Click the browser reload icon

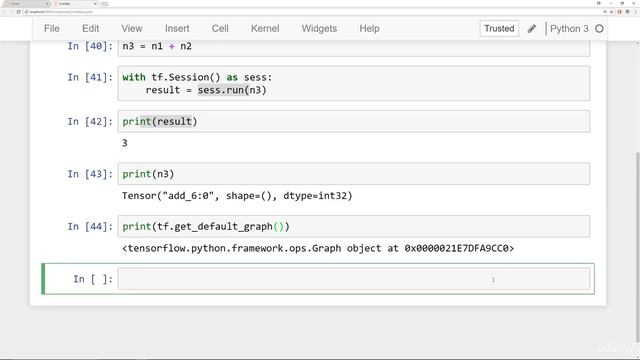[x=18, y=12]
